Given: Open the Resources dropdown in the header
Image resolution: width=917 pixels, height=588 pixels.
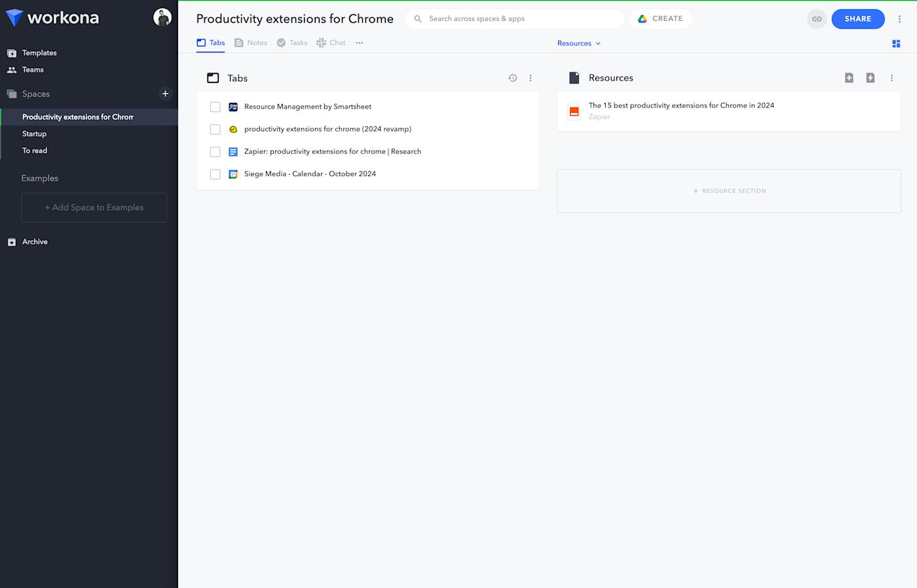Looking at the screenshot, I should click(579, 43).
